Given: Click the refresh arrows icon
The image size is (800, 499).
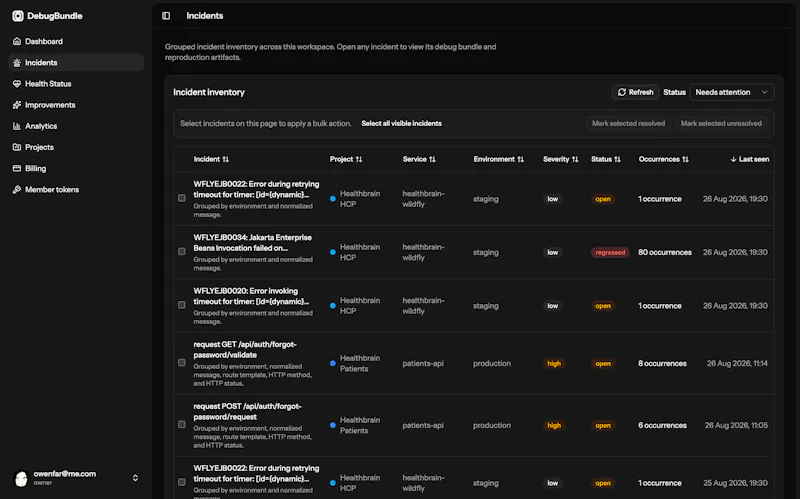Looking at the screenshot, I should click(622, 92).
